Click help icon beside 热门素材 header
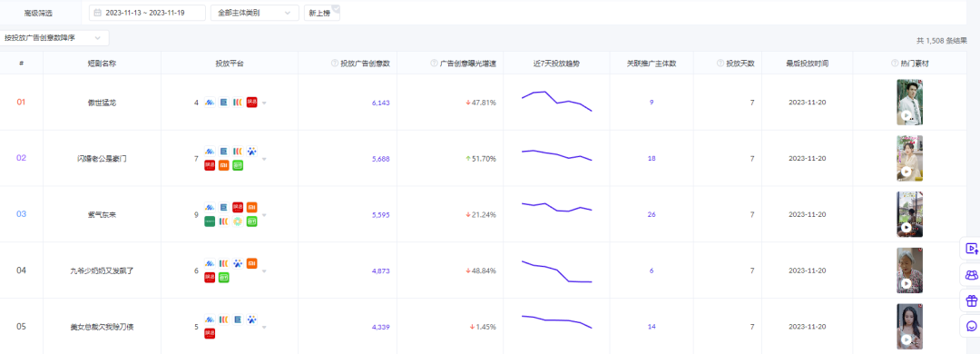The image size is (980, 354). tap(895, 64)
